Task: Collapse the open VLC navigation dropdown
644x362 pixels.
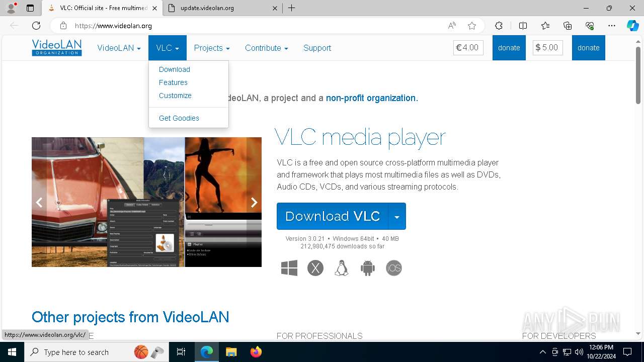Action: click(x=168, y=48)
